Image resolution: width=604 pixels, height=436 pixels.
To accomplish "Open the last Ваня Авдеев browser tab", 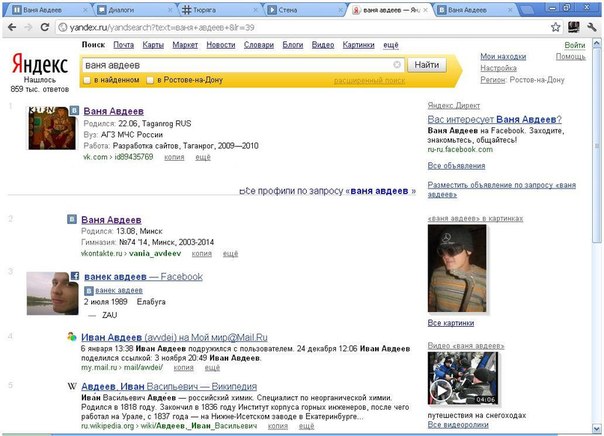I will [474, 10].
